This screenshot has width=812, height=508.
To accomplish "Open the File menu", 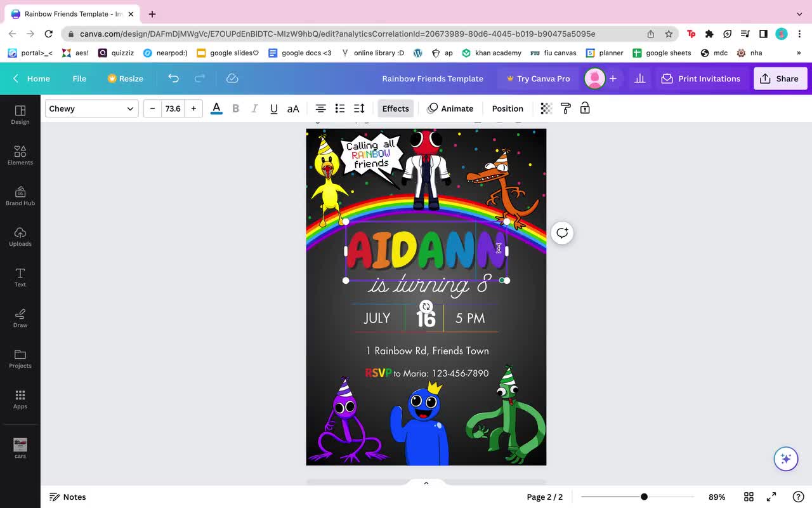I will pos(79,78).
